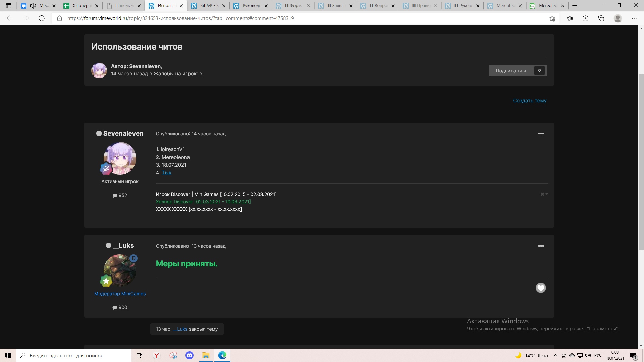Collapse Sevenaleven's signature with the X arrow

pyautogui.click(x=544, y=194)
